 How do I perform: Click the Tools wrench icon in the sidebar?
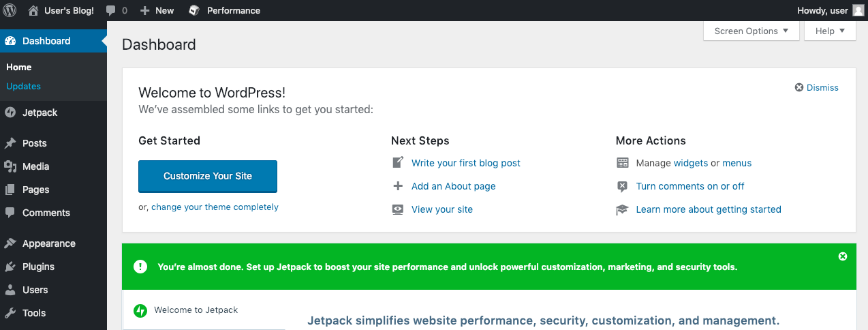coord(10,313)
